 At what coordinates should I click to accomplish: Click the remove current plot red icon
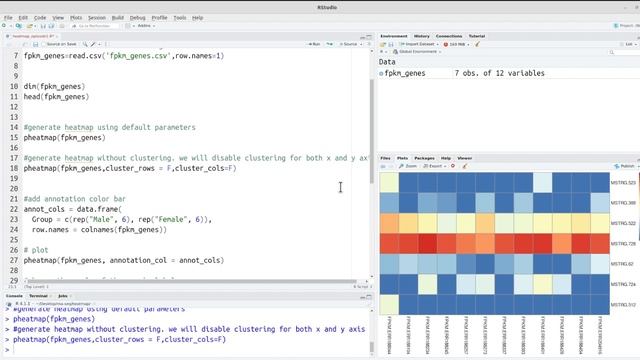click(x=453, y=166)
